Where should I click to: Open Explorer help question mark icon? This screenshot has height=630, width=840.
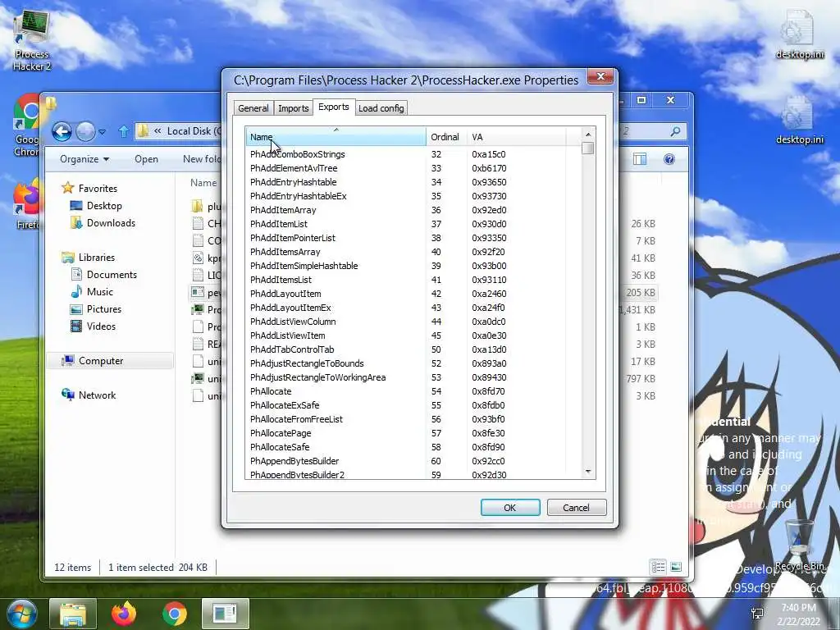(x=669, y=159)
